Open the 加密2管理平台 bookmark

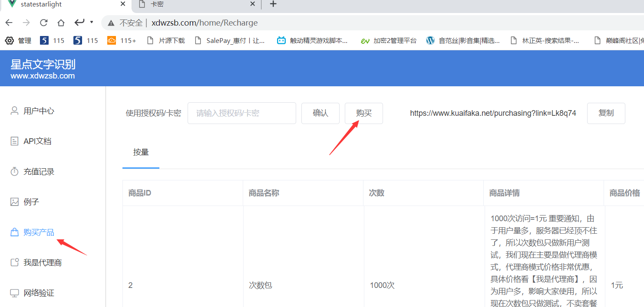[x=388, y=40]
